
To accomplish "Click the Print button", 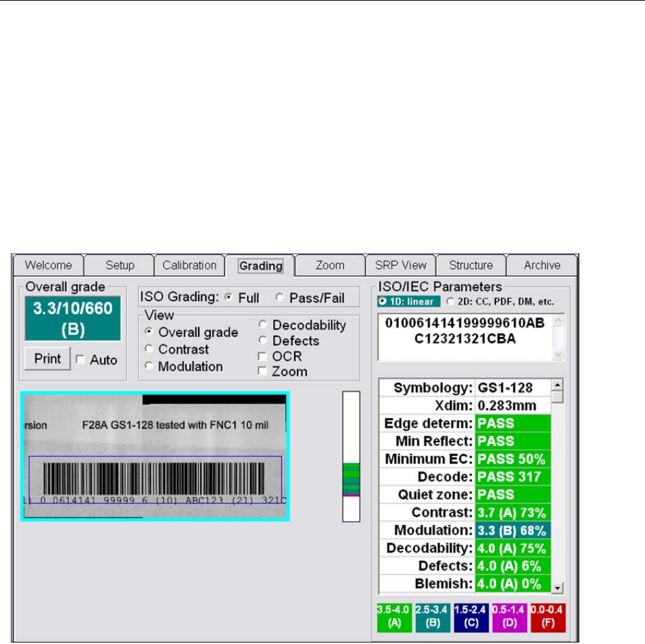I will coord(47,359).
